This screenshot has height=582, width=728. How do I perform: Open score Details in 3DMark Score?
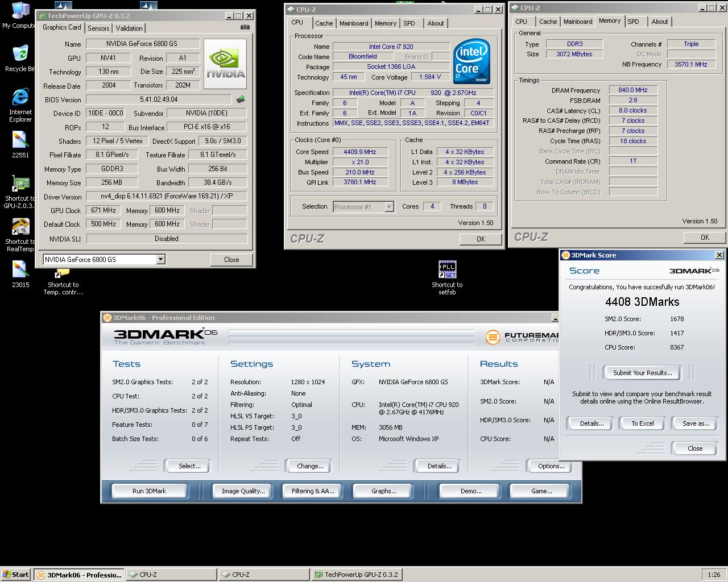point(591,423)
